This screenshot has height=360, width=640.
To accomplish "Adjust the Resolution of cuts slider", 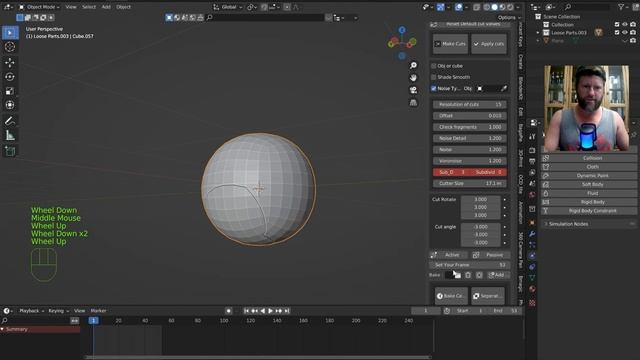I will pos(470,104).
